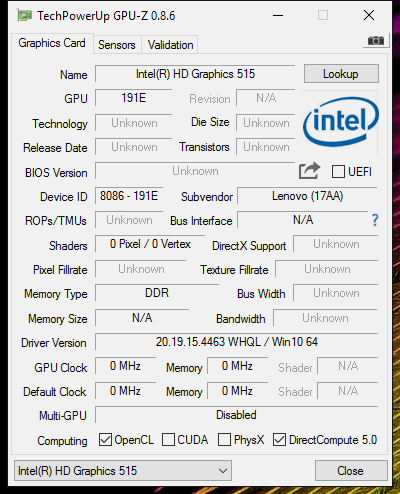This screenshot has width=400, height=494.
Task: Click the Pixel Fillrate Unknown field
Action: click(x=141, y=269)
